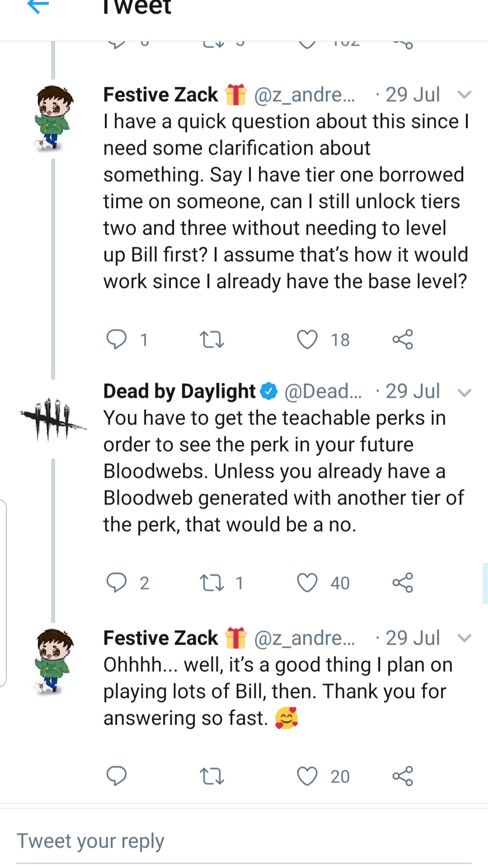This screenshot has width=488, height=868.
Task: Reply to the 'Ohhhh... well' tweet
Action: pyautogui.click(x=117, y=776)
